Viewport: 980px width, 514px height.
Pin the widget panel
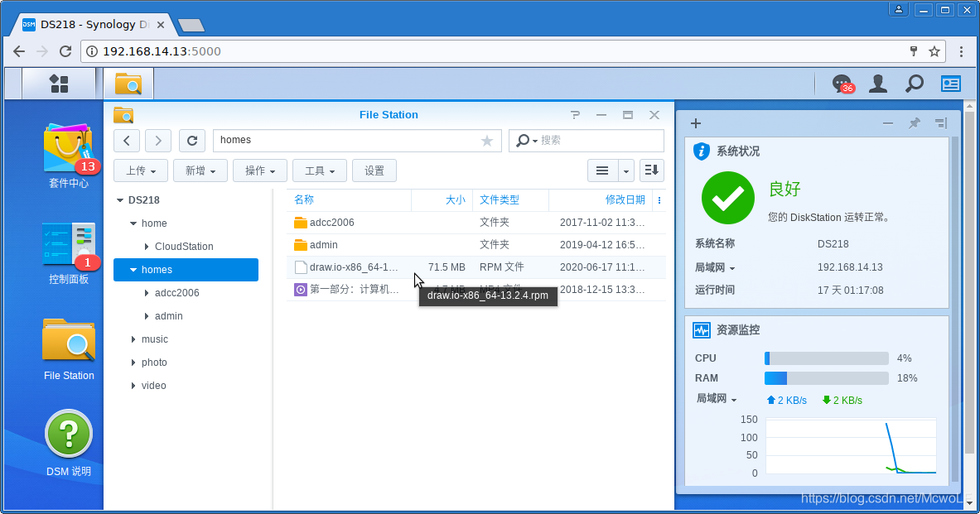tap(915, 123)
